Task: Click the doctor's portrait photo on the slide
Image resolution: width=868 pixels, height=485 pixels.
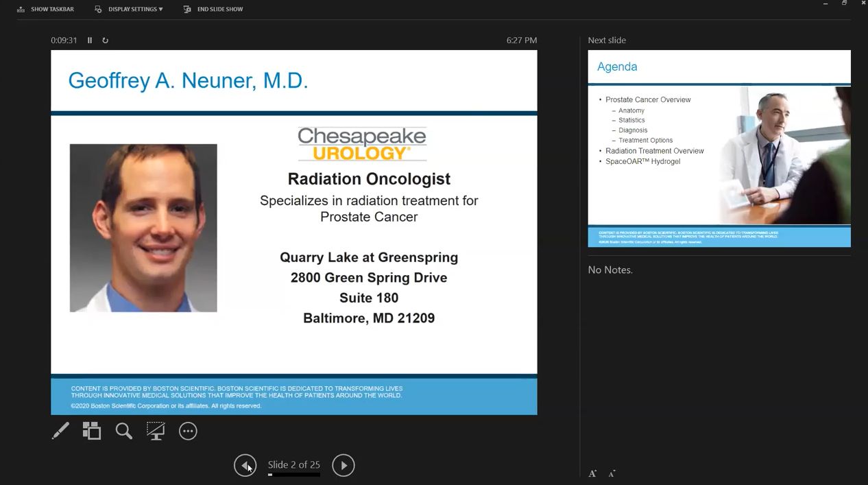Action: point(143,228)
